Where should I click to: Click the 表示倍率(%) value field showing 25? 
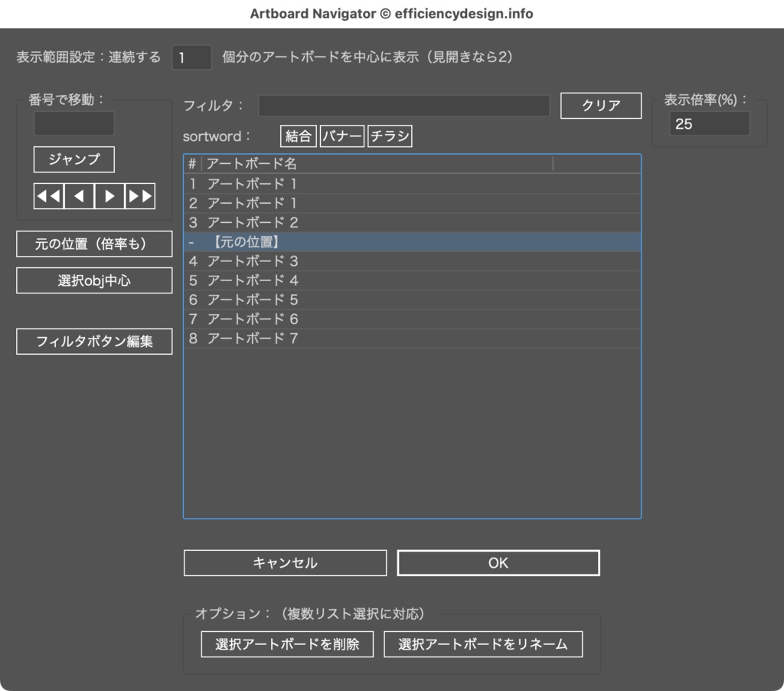[709, 123]
